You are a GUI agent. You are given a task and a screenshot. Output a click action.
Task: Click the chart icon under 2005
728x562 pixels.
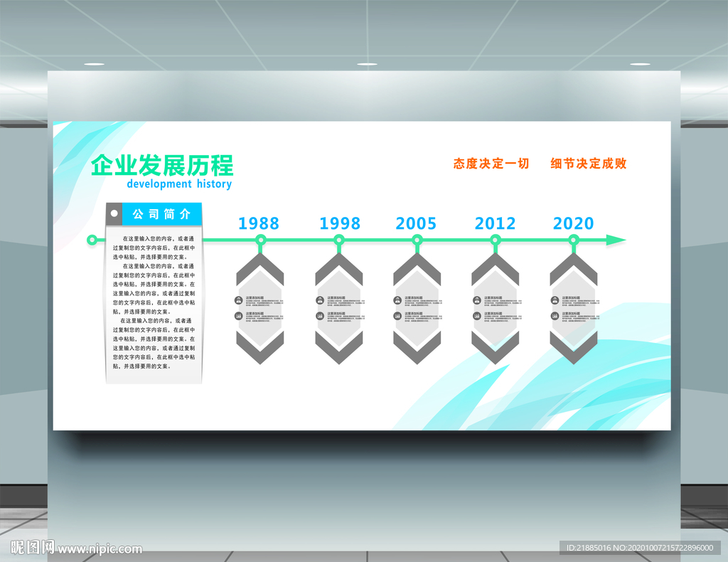[397, 316]
